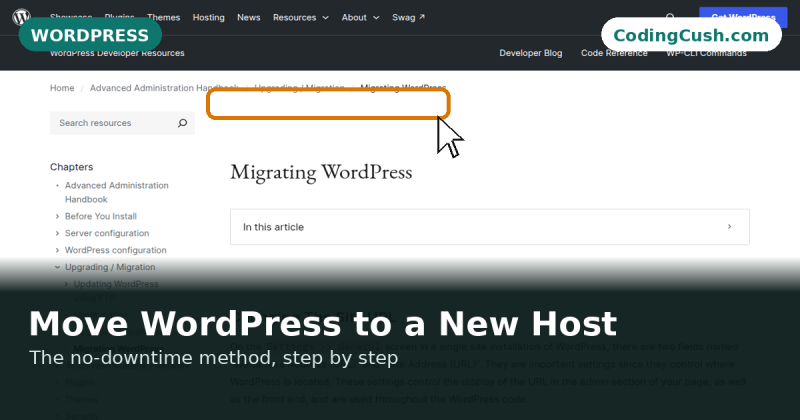
Task: Click the Chapters sidebar heading
Action: pos(71,167)
